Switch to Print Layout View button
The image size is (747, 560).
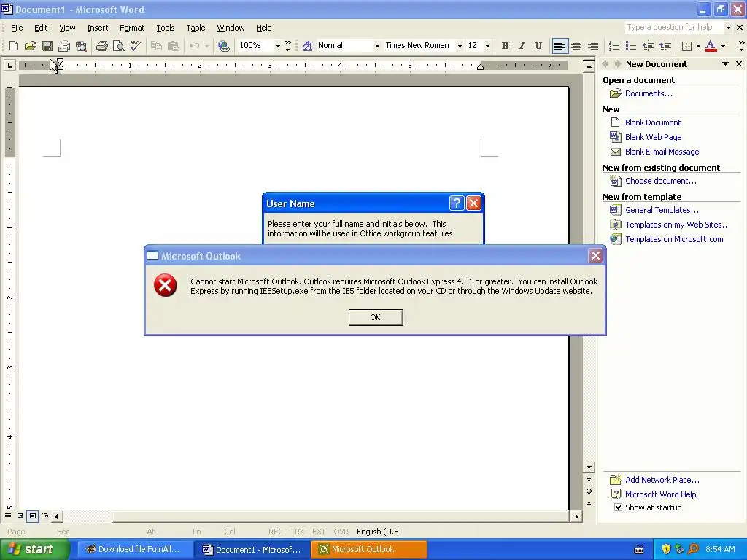pyautogui.click(x=33, y=516)
